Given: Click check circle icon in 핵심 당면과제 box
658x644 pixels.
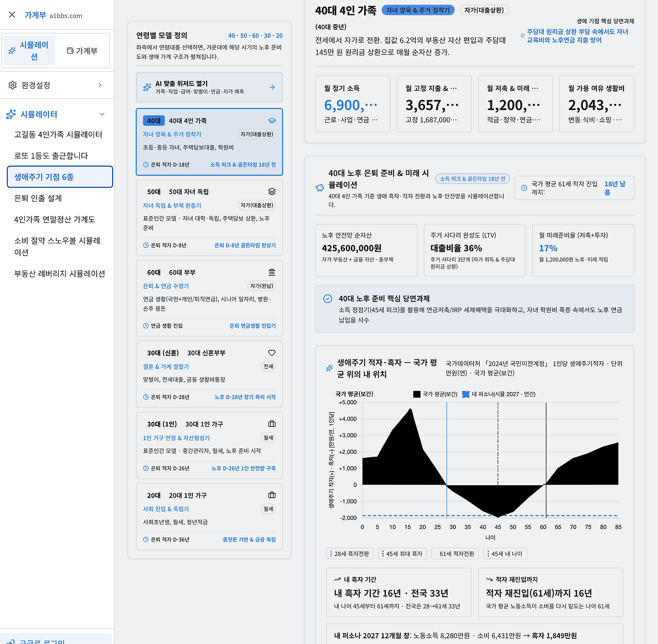Looking at the screenshot, I should point(327,299).
